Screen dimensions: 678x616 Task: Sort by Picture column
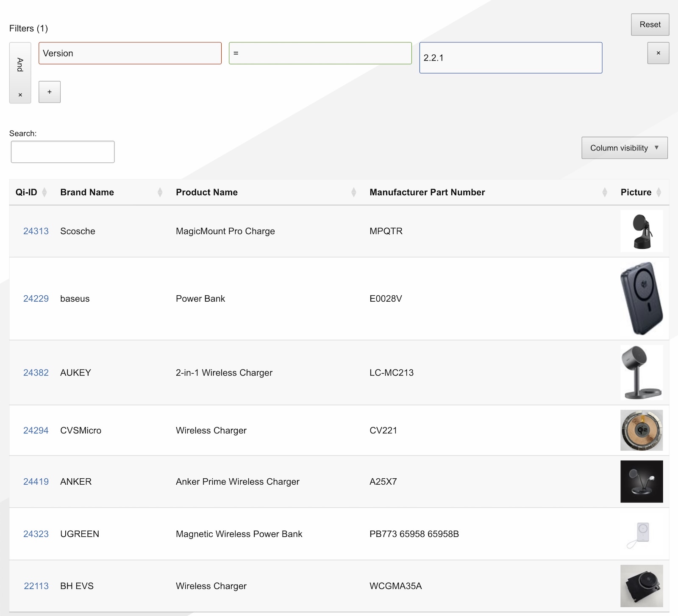coord(636,192)
